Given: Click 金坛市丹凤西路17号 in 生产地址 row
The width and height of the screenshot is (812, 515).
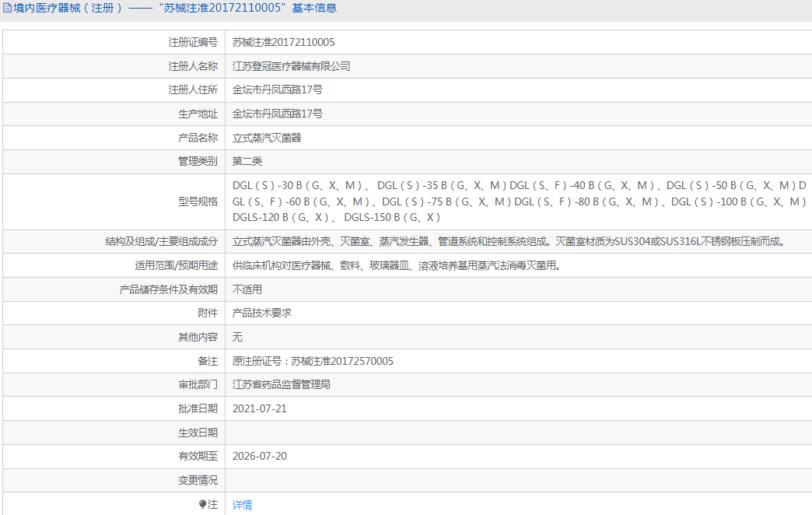Looking at the screenshot, I should pyautogui.click(x=277, y=114).
